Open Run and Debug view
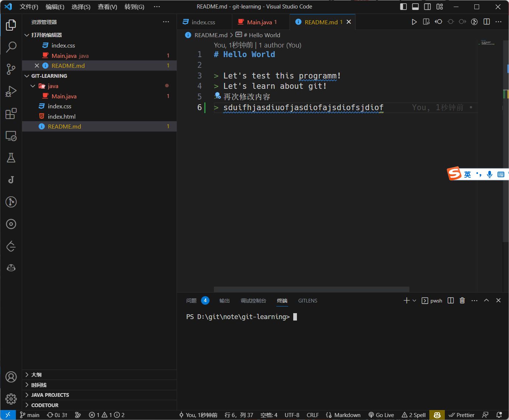This screenshot has width=509, height=420. tap(11, 91)
